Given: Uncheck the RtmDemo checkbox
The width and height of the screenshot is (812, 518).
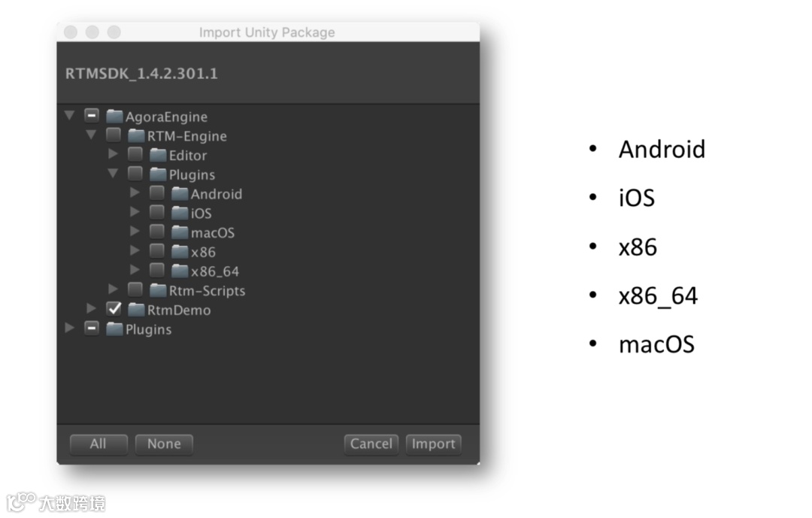Looking at the screenshot, I should 114,309.
